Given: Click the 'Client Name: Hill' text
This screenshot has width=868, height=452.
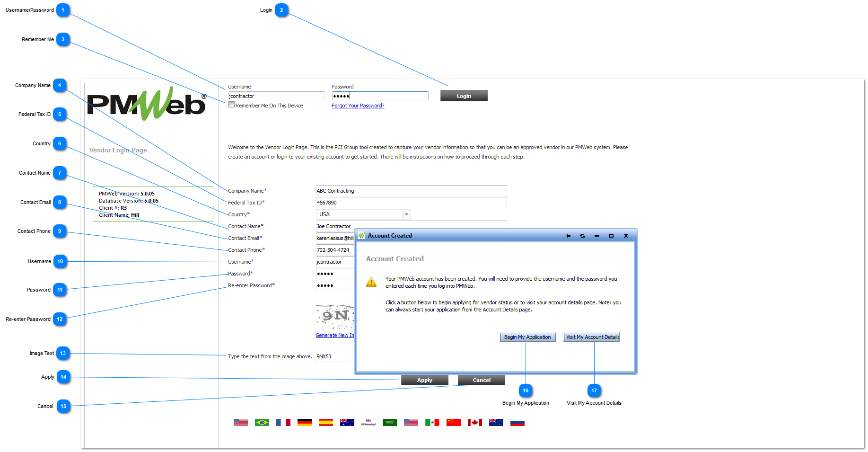Looking at the screenshot, I should (119, 215).
